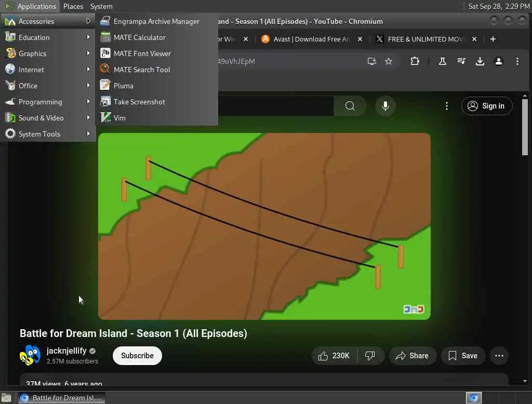532x404 pixels.
Task: Close the FREE & UNLIMITED MOV tab
Action: click(474, 39)
